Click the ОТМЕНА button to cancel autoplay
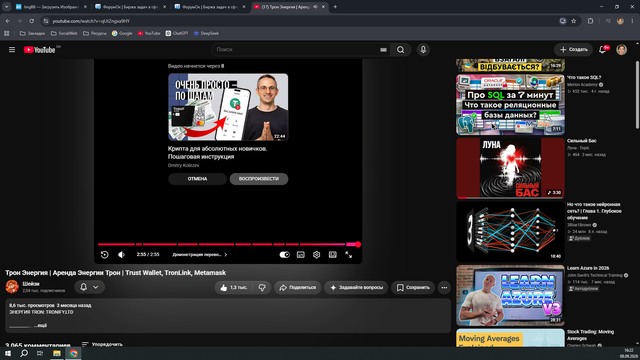 pyautogui.click(x=197, y=179)
